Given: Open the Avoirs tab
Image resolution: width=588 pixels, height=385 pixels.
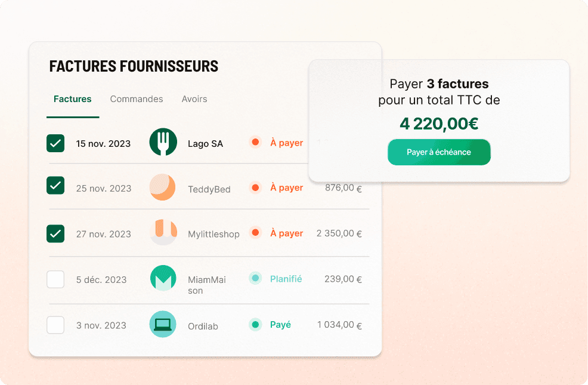Looking at the screenshot, I should (x=194, y=99).
